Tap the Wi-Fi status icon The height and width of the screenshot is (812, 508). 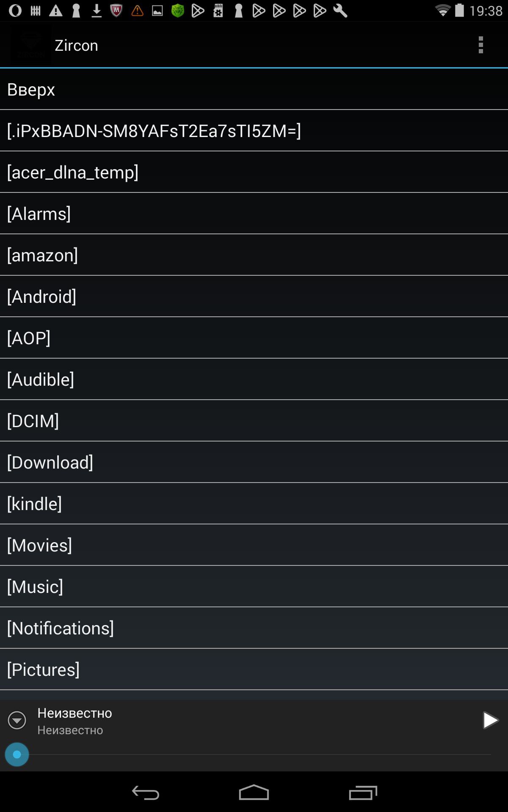(443, 10)
